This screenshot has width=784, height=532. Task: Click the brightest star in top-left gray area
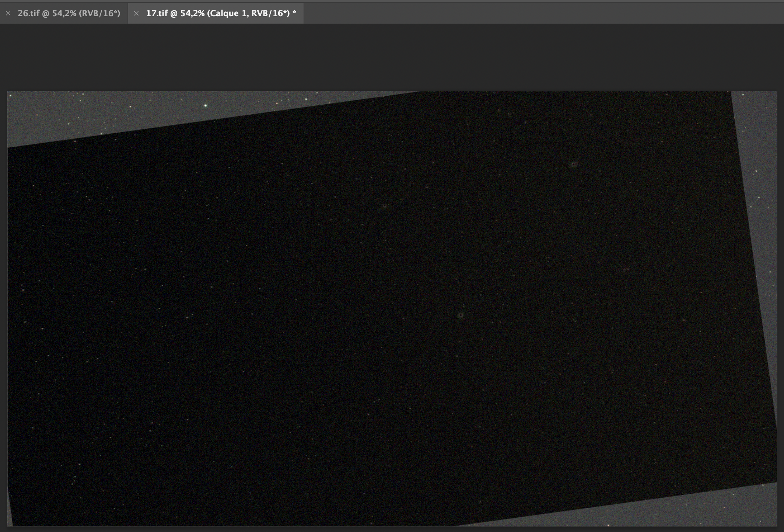click(206, 106)
